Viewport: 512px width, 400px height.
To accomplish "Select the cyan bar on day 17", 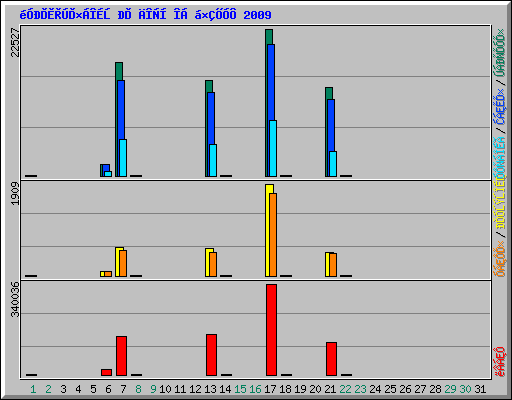I will (x=273, y=148).
